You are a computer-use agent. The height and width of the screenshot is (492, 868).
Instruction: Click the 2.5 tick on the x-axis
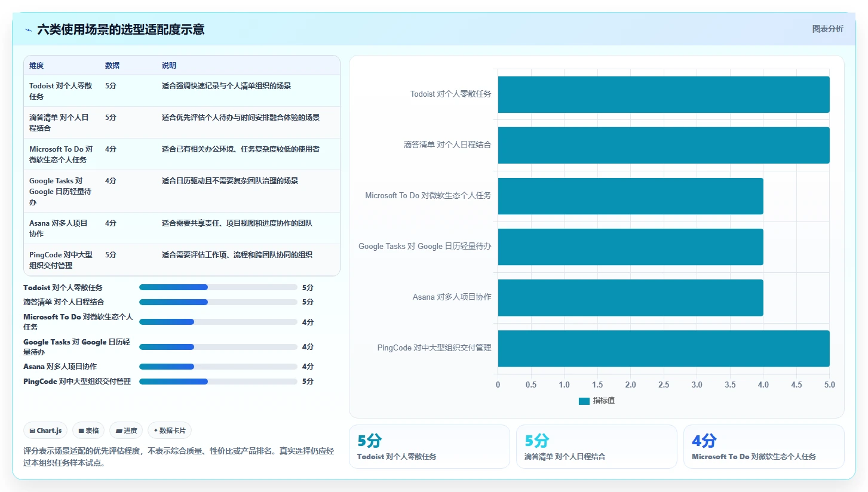[x=664, y=385]
